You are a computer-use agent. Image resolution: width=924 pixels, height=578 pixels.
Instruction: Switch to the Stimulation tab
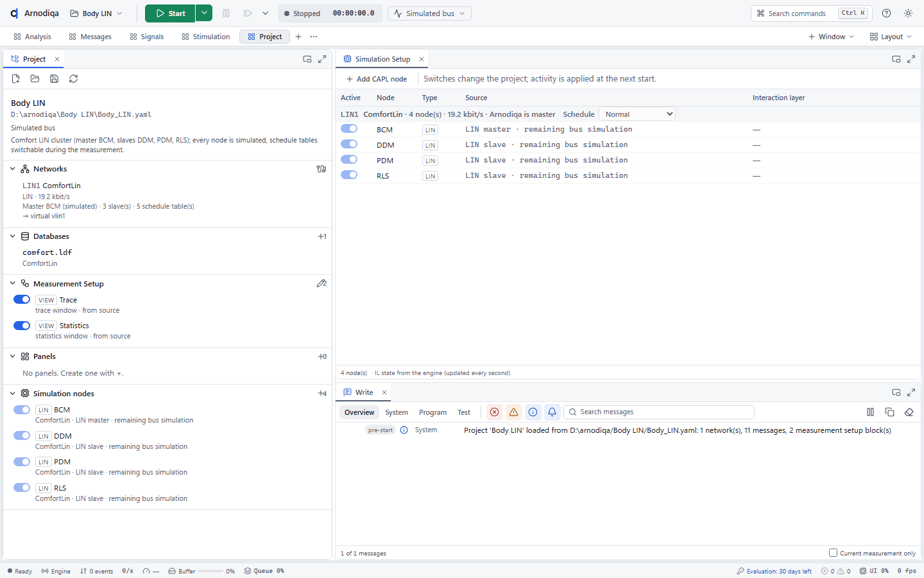click(x=205, y=37)
